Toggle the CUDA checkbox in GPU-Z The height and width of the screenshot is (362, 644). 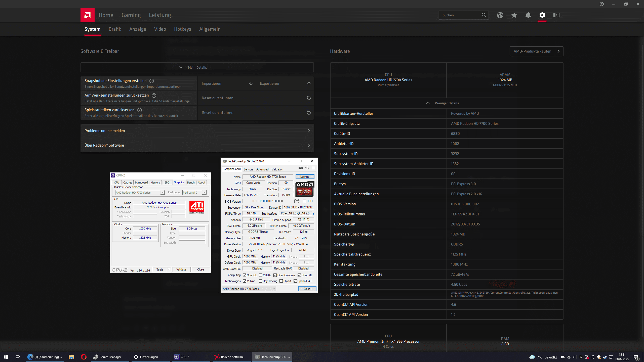pyautogui.click(x=261, y=275)
